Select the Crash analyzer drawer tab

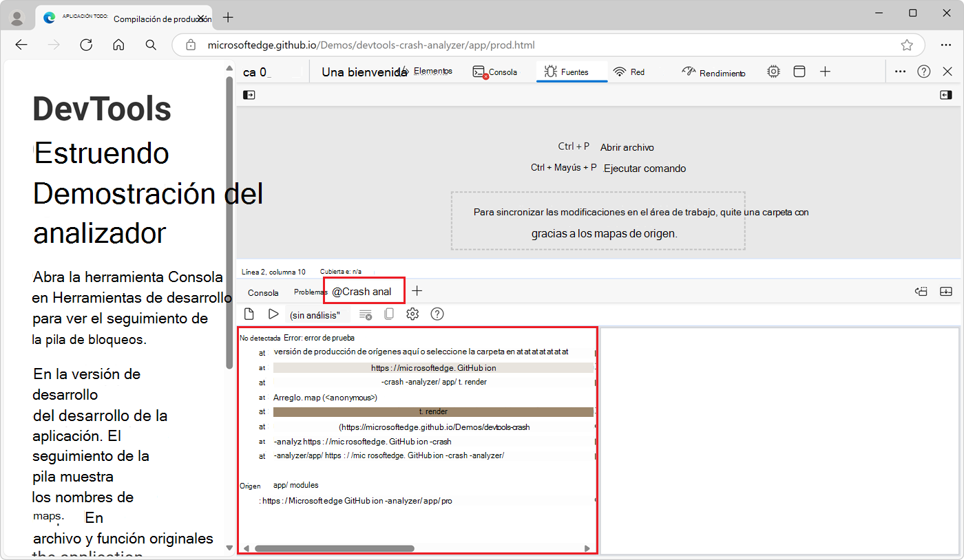pyautogui.click(x=364, y=292)
